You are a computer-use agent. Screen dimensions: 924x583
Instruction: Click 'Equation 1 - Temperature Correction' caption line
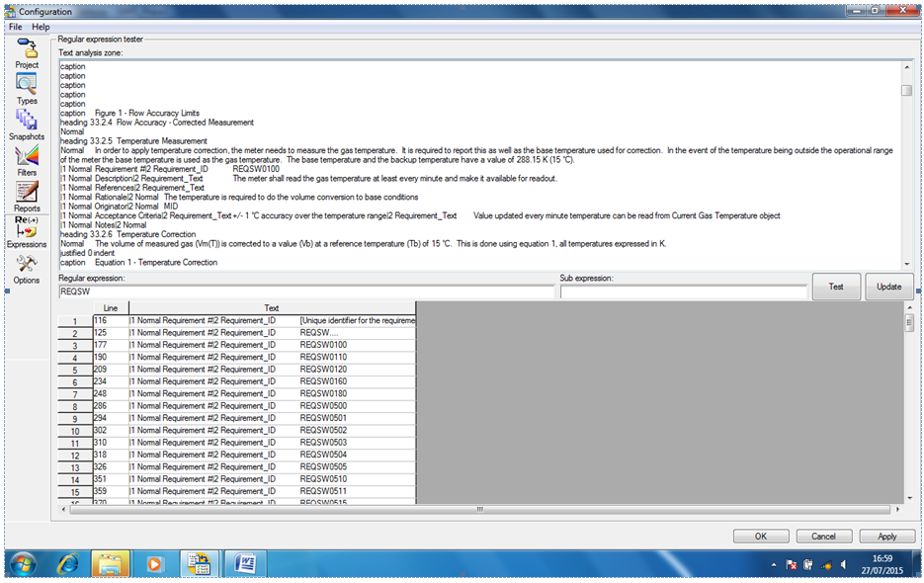(138, 263)
